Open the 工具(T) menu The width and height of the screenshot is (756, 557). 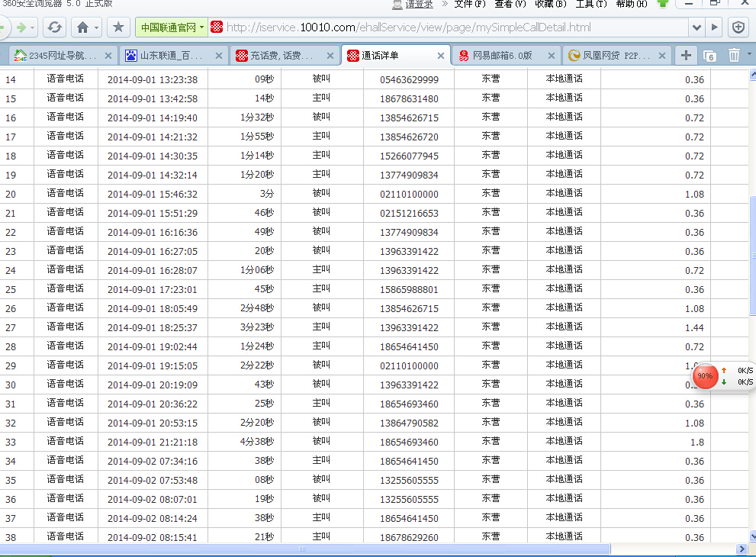pos(591,4)
